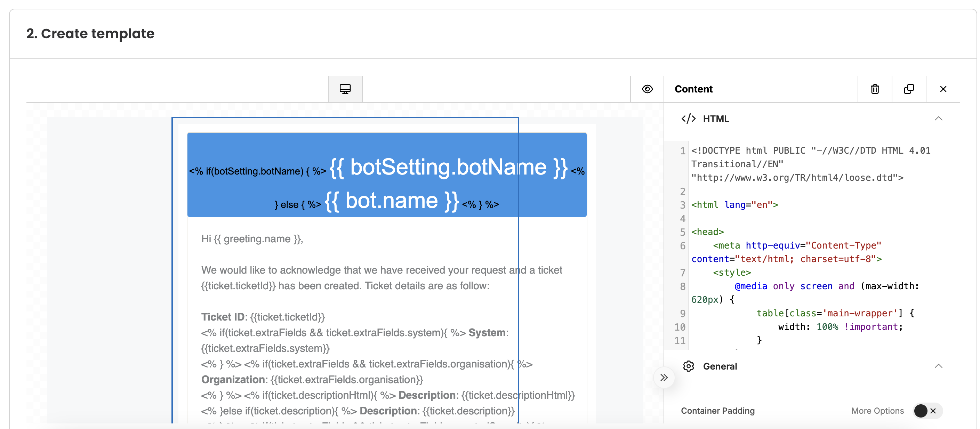This screenshot has width=980, height=429.
Task: Select the blue botName header block
Action: click(x=386, y=175)
